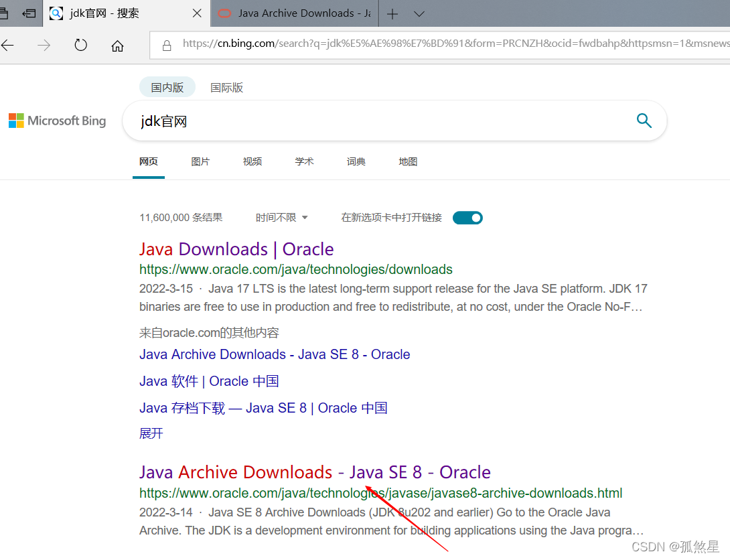Open sublink Java Archive Downloads - Java SE 8
730x560 pixels.
(275, 354)
